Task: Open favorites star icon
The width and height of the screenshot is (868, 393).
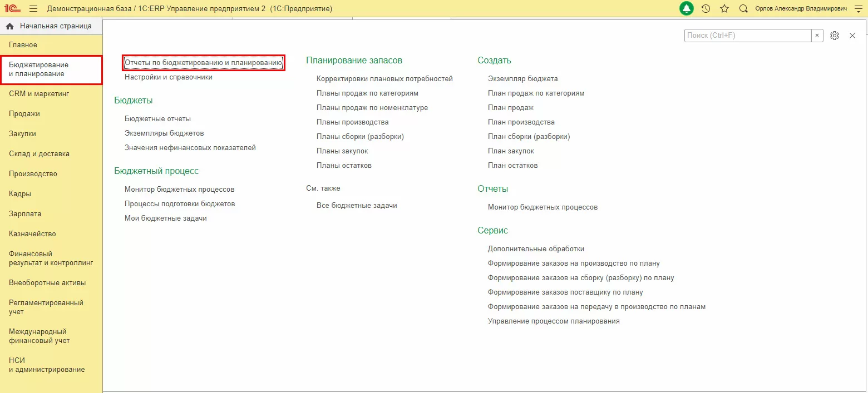Action: point(724,9)
